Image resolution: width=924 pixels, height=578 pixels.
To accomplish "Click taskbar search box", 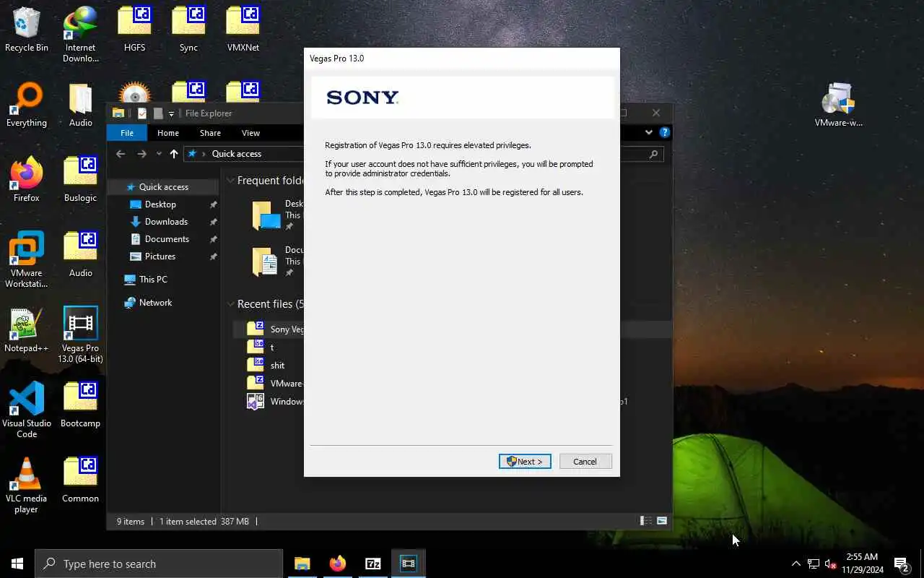I will (x=159, y=564).
